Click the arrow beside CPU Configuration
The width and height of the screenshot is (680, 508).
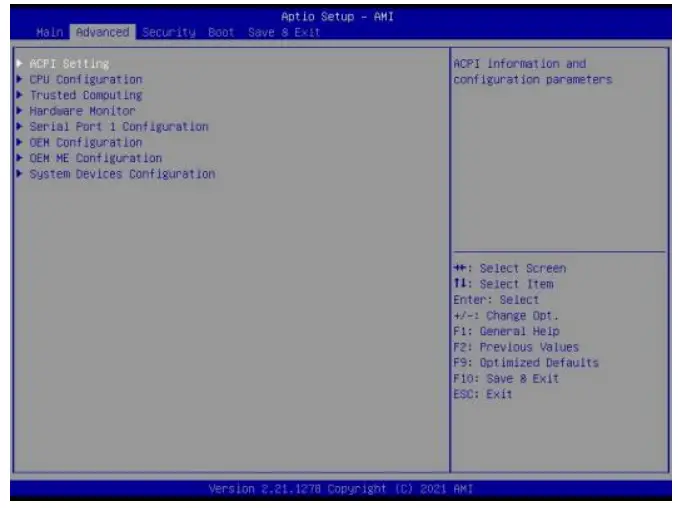(x=20, y=79)
